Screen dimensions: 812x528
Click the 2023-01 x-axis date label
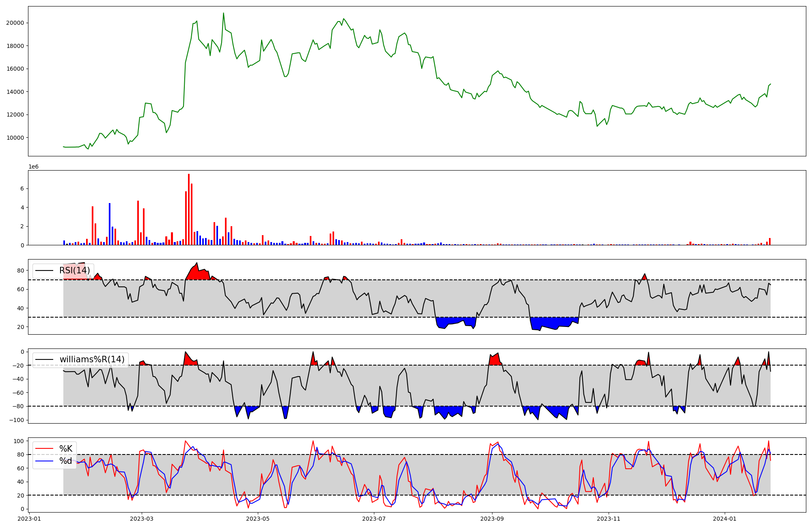point(30,519)
